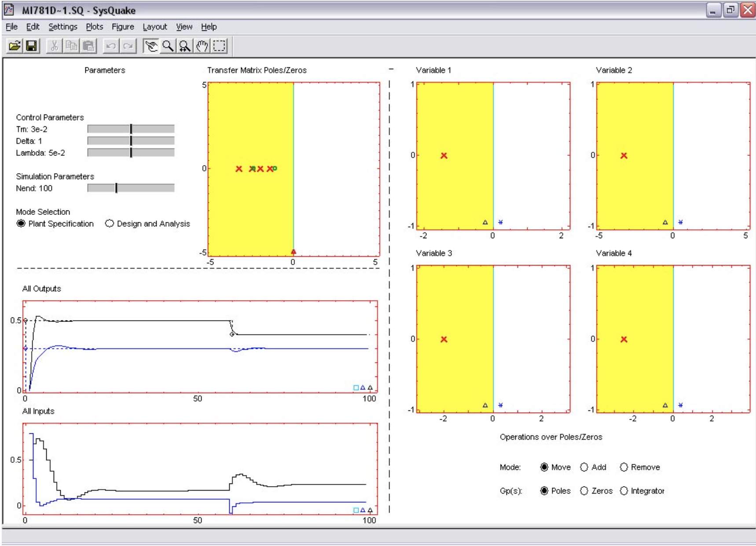Select the Zeros radio button
This screenshot has height=546, width=756.
pos(584,491)
